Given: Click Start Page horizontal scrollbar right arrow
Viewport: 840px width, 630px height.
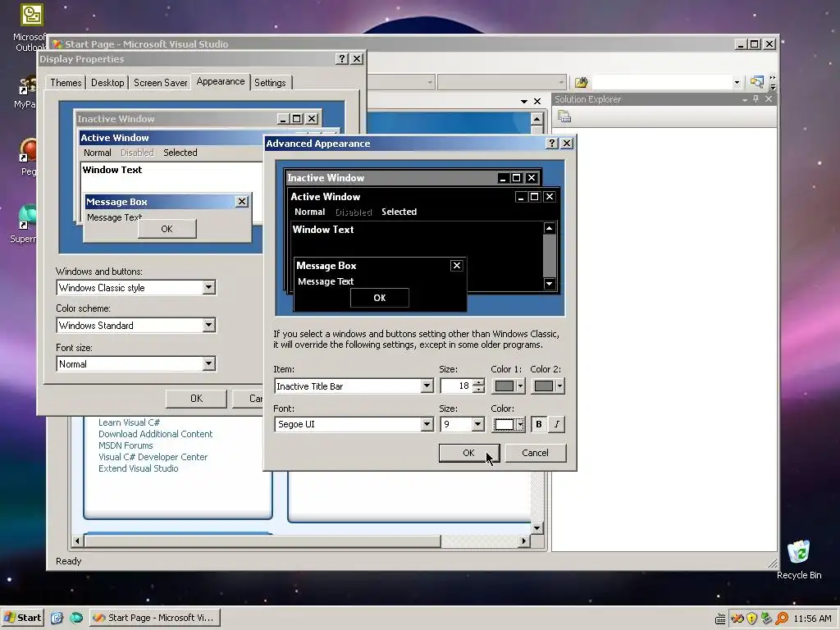Looking at the screenshot, I should [524, 541].
